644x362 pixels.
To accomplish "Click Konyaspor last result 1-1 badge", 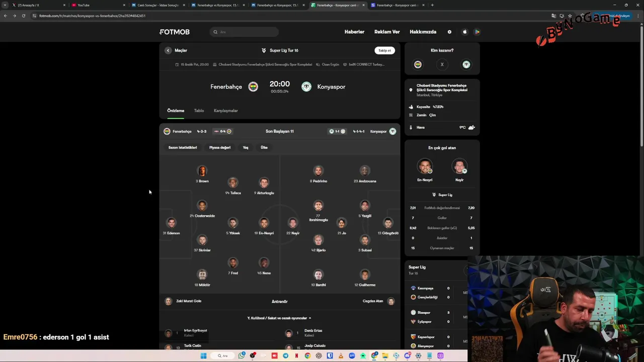I will (x=337, y=131).
